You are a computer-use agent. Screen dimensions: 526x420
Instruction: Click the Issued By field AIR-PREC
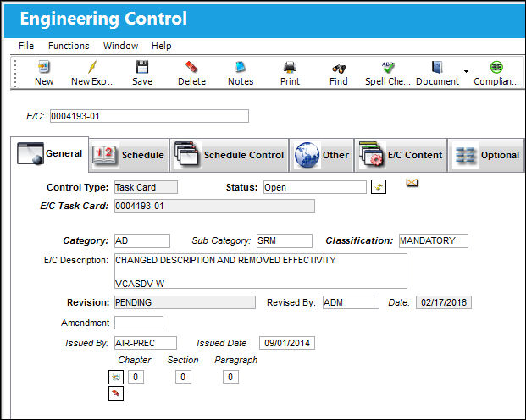145,343
